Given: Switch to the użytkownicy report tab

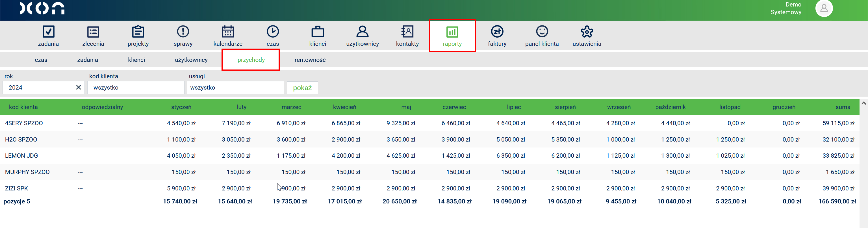Looking at the screenshot, I should (191, 60).
